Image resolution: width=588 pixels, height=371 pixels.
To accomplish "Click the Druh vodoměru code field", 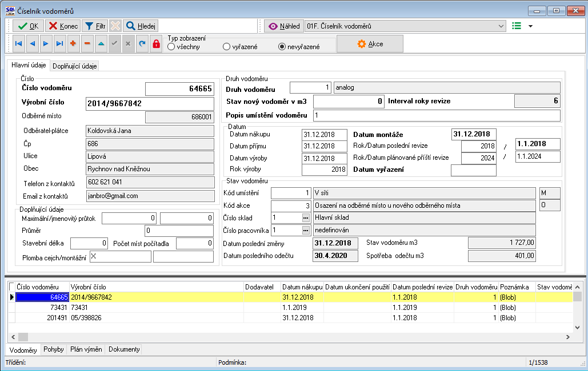I will (x=311, y=88).
